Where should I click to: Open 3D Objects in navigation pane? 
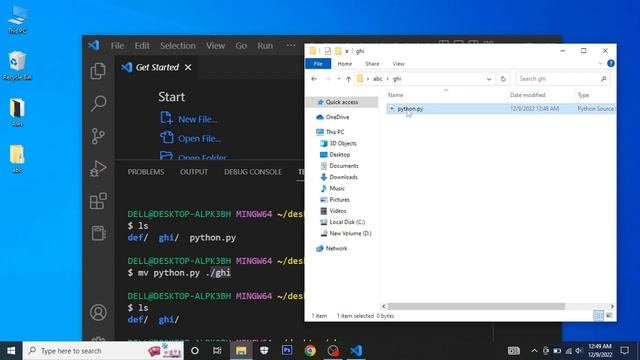click(x=343, y=143)
